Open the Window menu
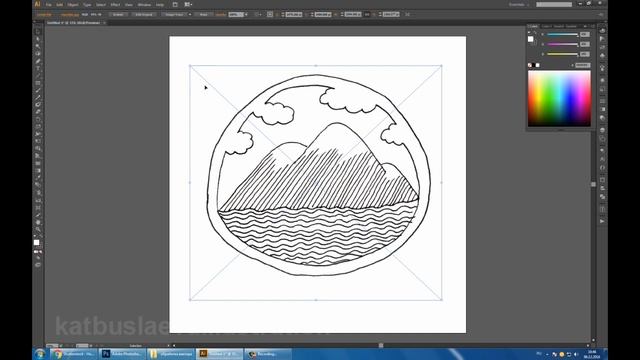Image resolution: width=640 pixels, height=360 pixels. pos(144,5)
